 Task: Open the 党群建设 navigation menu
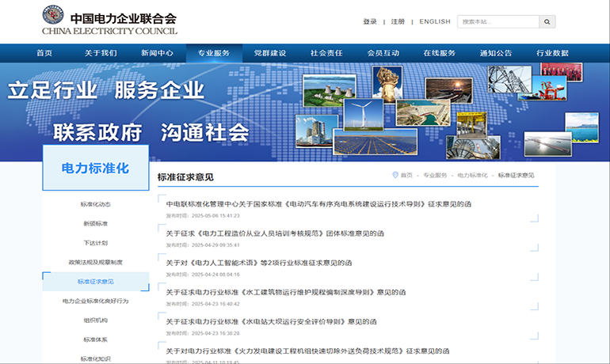coord(270,53)
